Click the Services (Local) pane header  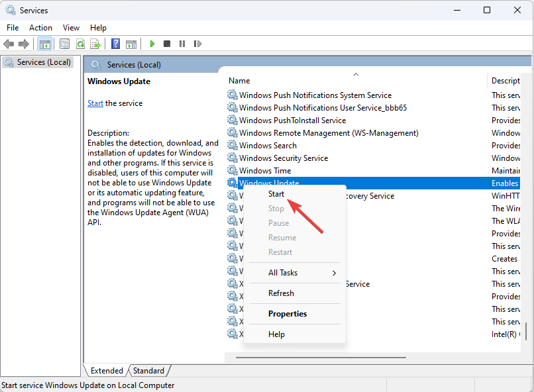[134, 65]
